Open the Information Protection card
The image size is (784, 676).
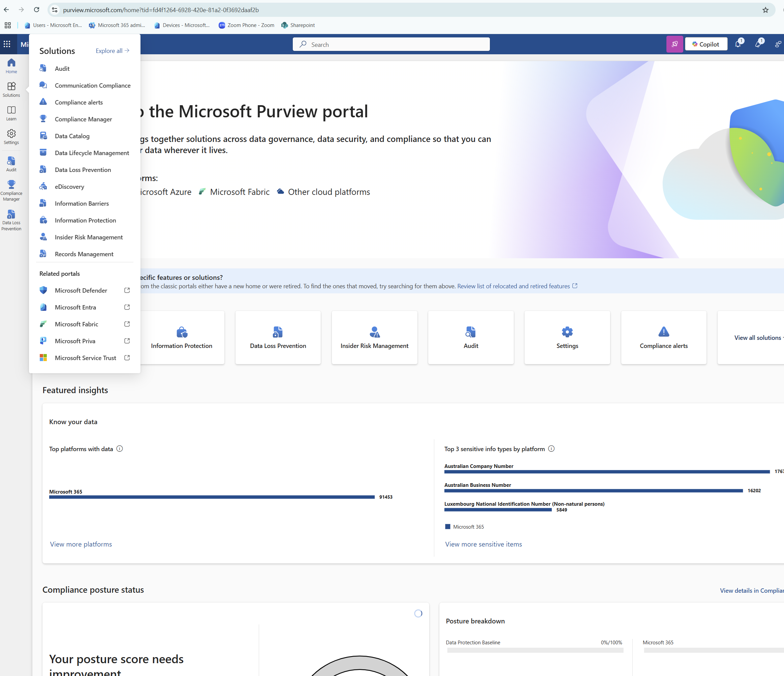pos(182,337)
